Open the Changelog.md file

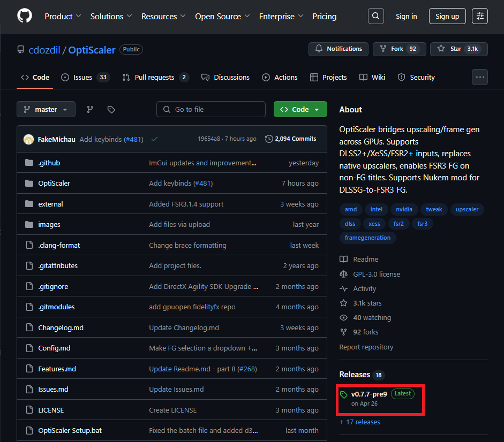point(61,327)
